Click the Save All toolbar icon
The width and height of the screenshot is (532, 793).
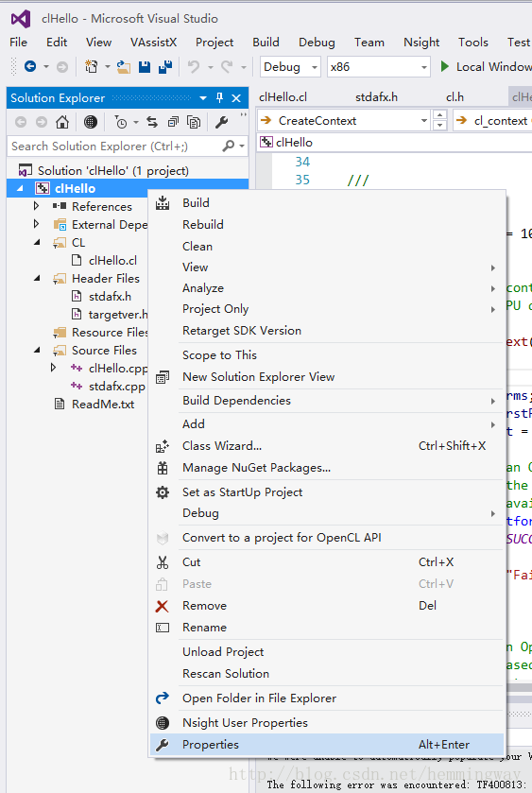click(165, 66)
